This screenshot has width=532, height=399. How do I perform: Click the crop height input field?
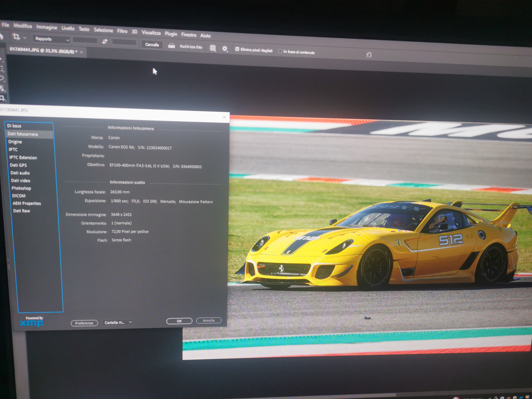click(x=124, y=43)
